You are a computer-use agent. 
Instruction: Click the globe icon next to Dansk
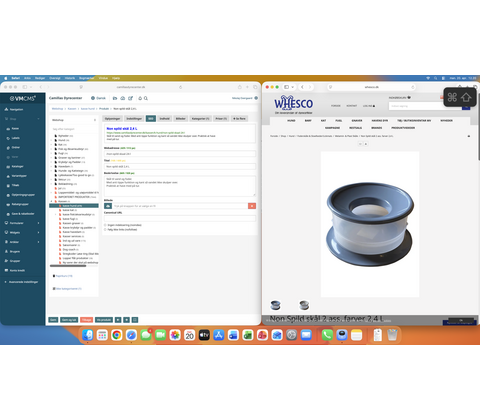point(93,98)
